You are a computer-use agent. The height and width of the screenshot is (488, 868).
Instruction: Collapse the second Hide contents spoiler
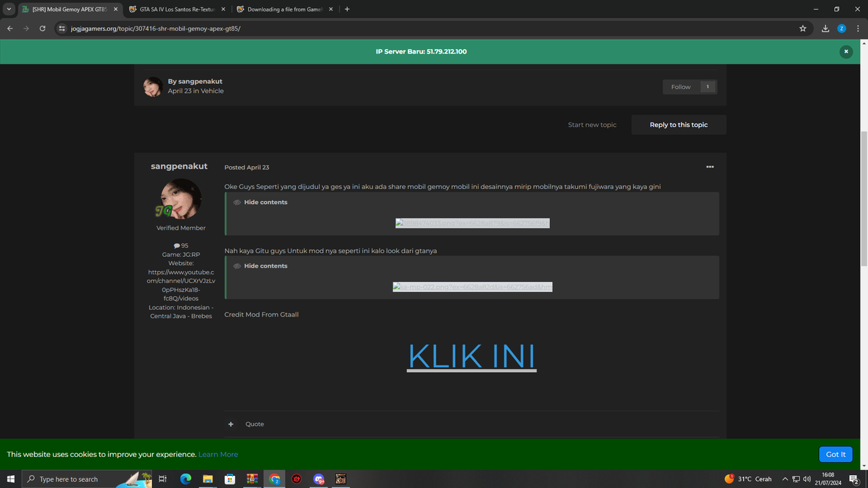[260, 266]
